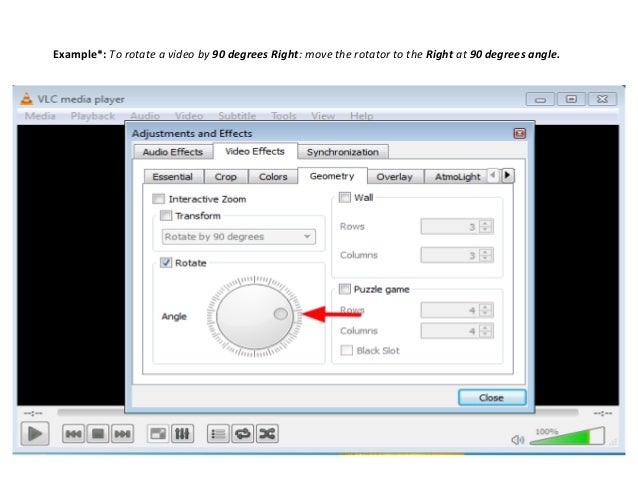Mute audio via speaker icon

coord(517,440)
